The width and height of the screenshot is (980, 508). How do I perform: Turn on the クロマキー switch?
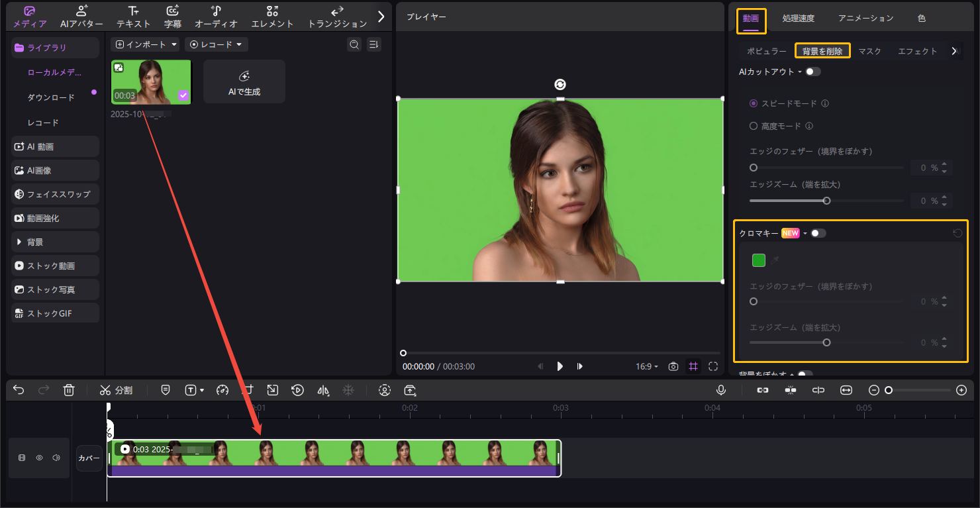point(818,233)
